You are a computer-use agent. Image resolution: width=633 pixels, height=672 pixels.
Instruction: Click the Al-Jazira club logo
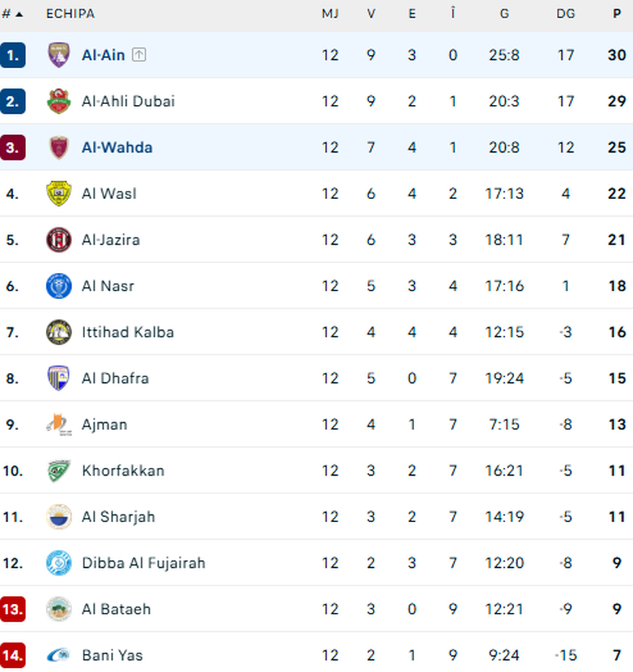point(58,240)
